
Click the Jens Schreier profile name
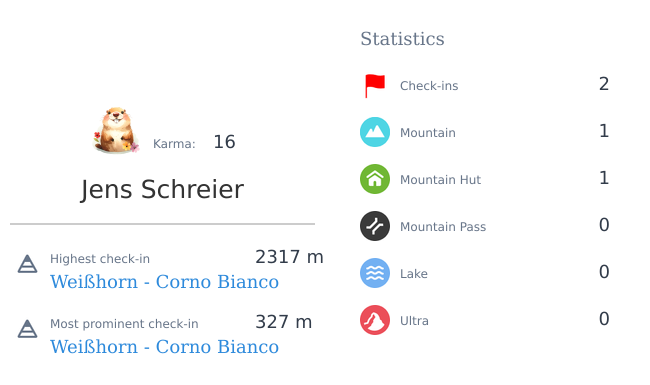coord(162,190)
